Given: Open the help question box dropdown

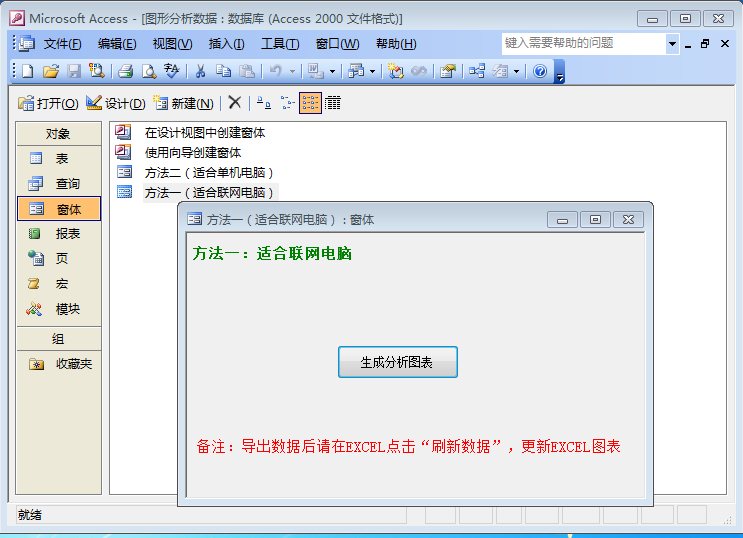Looking at the screenshot, I should tap(672, 44).
